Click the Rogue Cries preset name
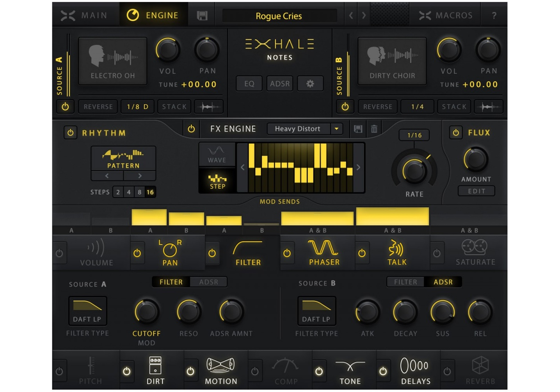560x392 pixels. tap(279, 16)
